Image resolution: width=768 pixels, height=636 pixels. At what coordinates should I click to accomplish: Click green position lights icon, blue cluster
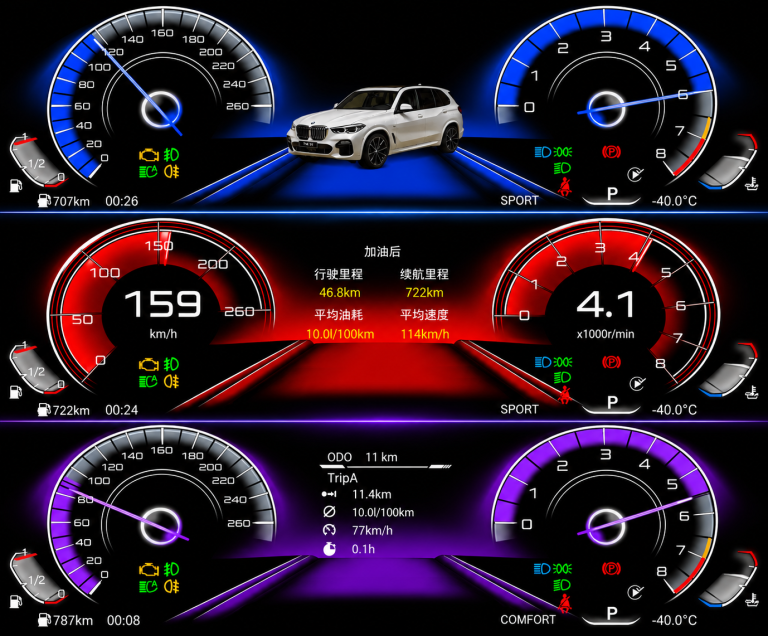pos(563,152)
